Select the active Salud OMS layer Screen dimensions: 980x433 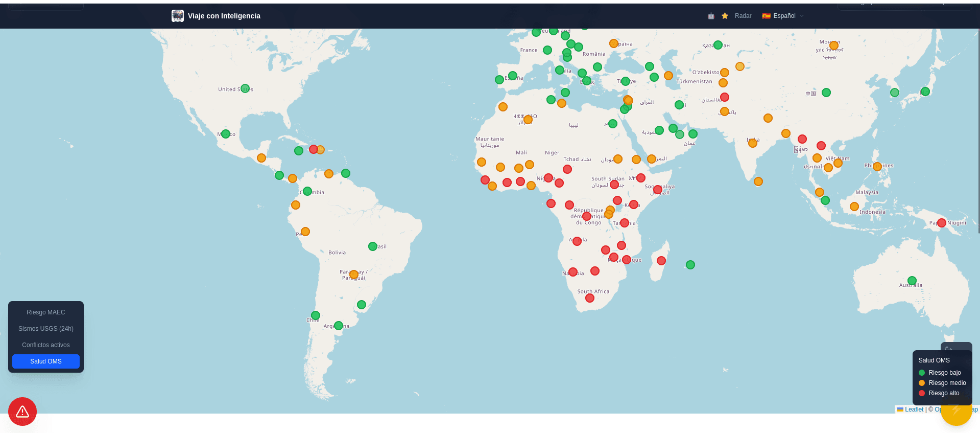[x=46, y=361]
